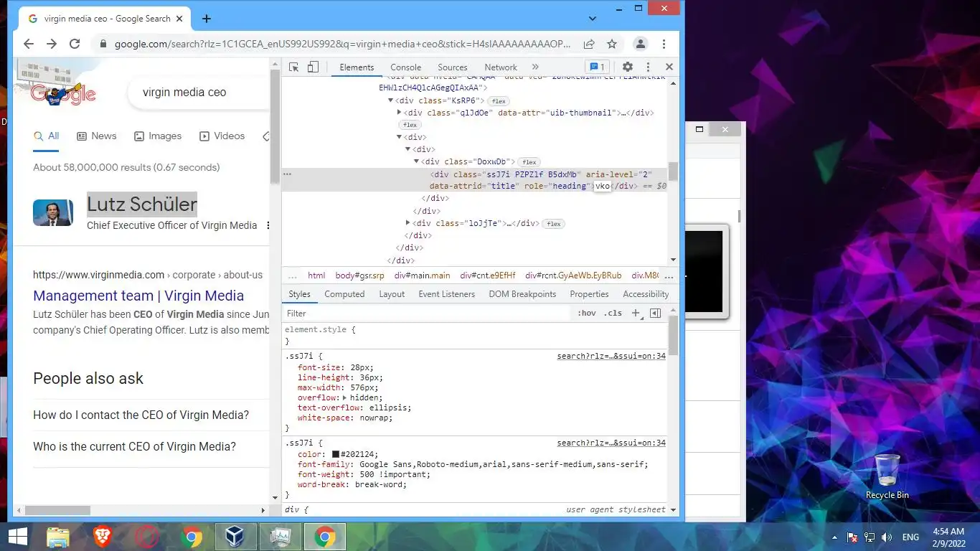Expand How do I contact the CEO question
The image size is (980, 551).
click(141, 415)
